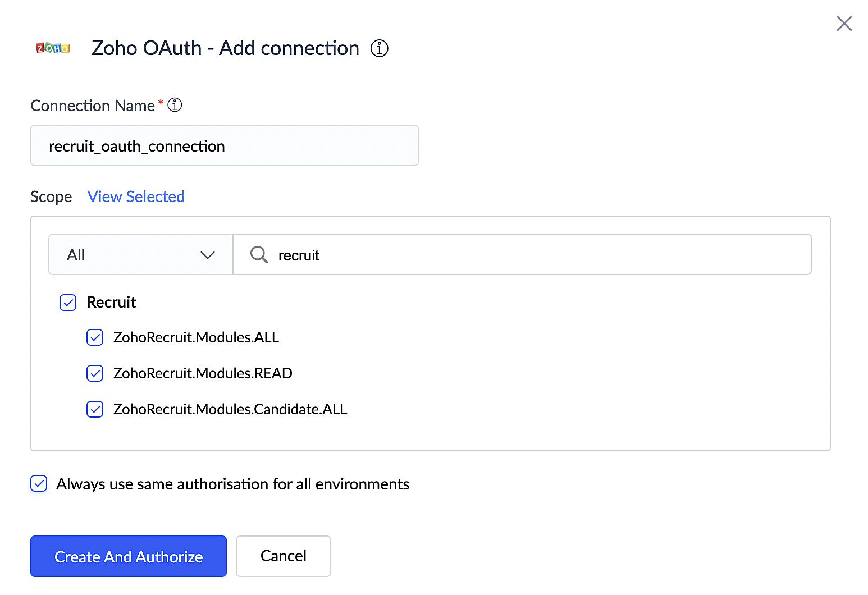Deselect the ZohoRecruit.Modules.READ checkbox
The width and height of the screenshot is (868, 595).
click(95, 373)
